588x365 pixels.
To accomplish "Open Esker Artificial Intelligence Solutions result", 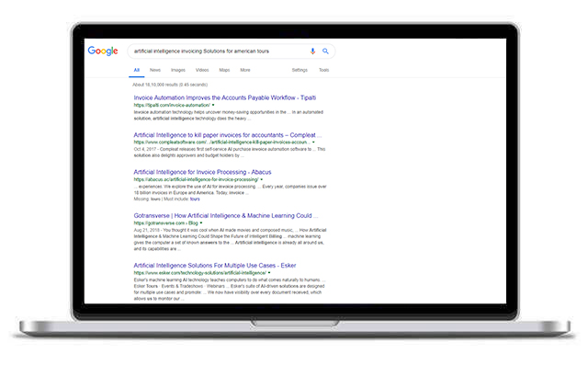I will pos(214,266).
